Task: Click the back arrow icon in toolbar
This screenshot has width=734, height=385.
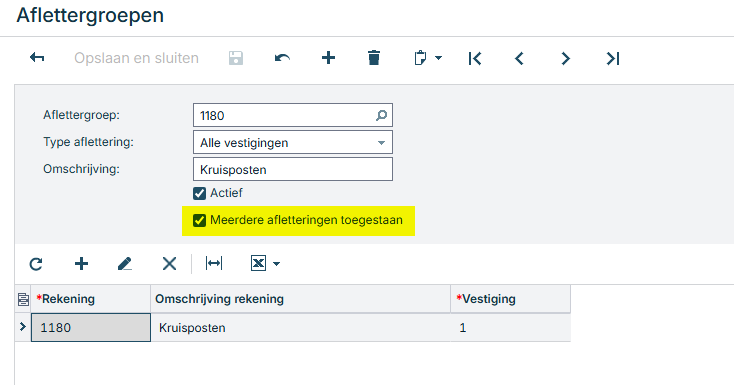Action: [37, 58]
